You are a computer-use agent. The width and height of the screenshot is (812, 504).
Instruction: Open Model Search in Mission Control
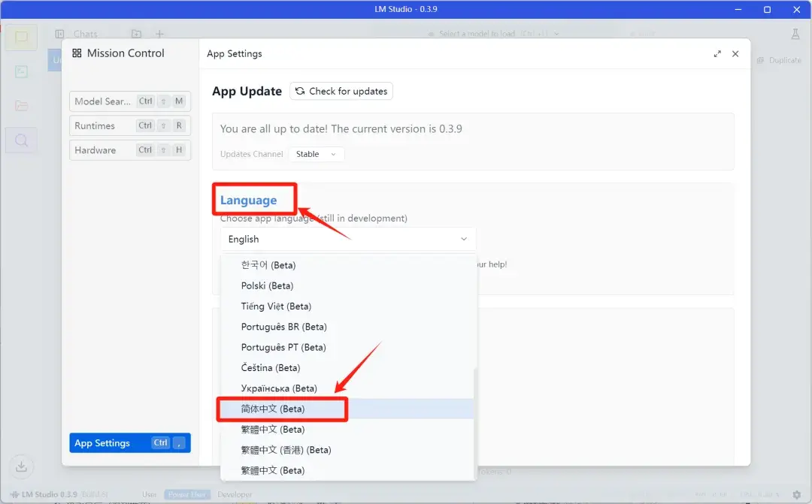(130, 101)
